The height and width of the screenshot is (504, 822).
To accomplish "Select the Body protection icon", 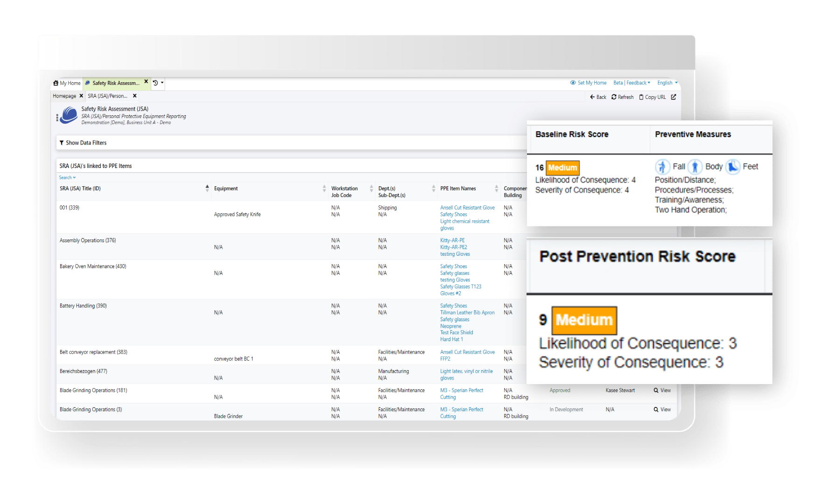I will tap(695, 167).
